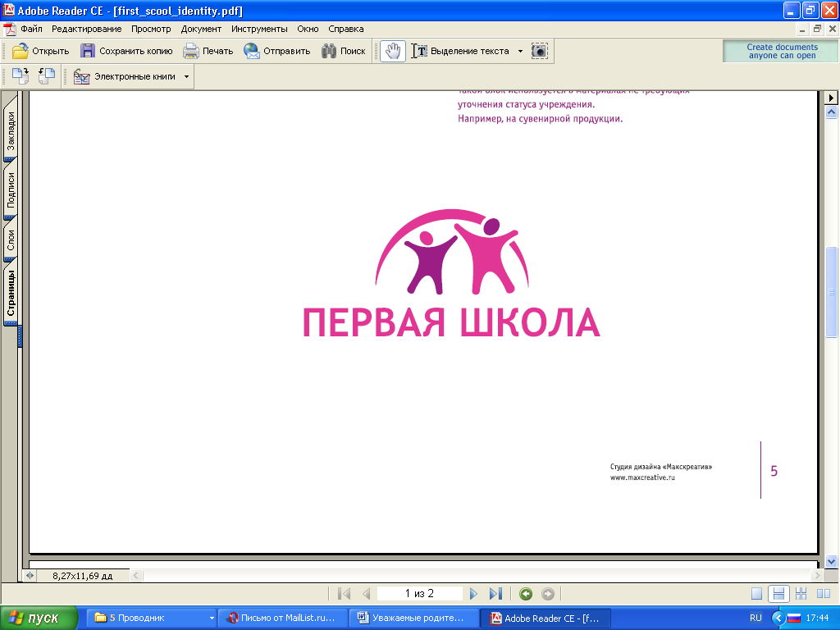Go to the previous page

[x=367, y=594]
